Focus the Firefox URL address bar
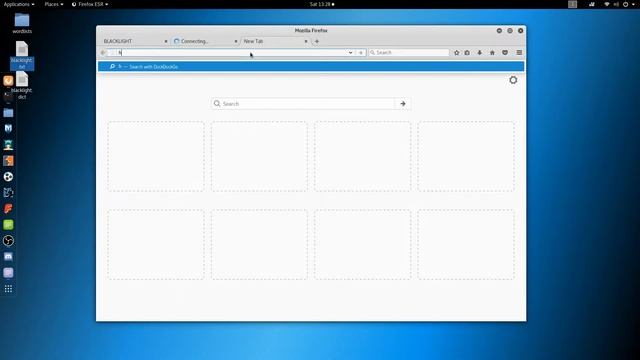This screenshot has width=640, height=360. coord(233,53)
